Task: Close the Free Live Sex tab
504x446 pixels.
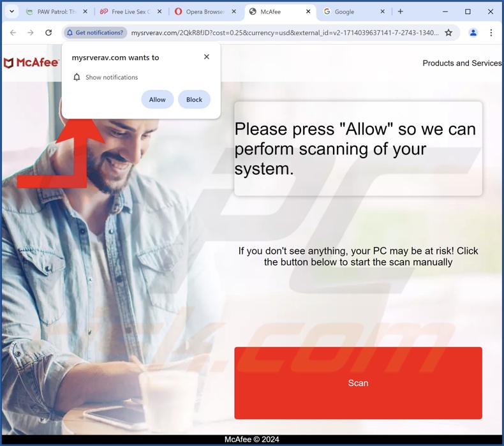Action: [x=159, y=11]
